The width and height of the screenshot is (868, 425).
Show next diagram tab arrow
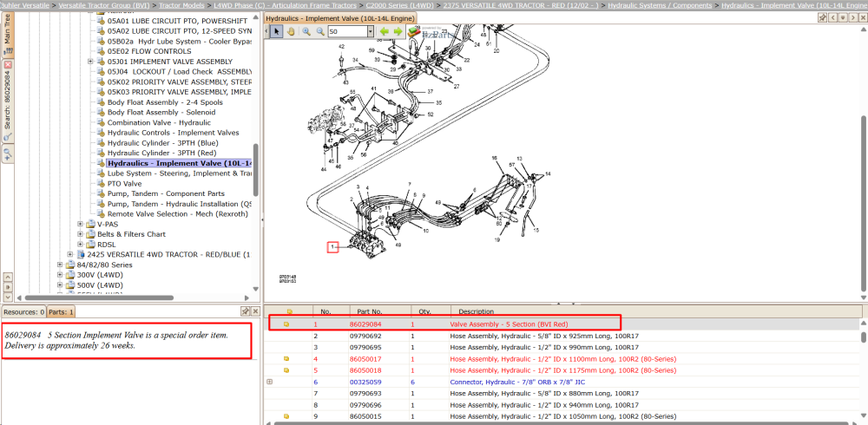coord(852,17)
